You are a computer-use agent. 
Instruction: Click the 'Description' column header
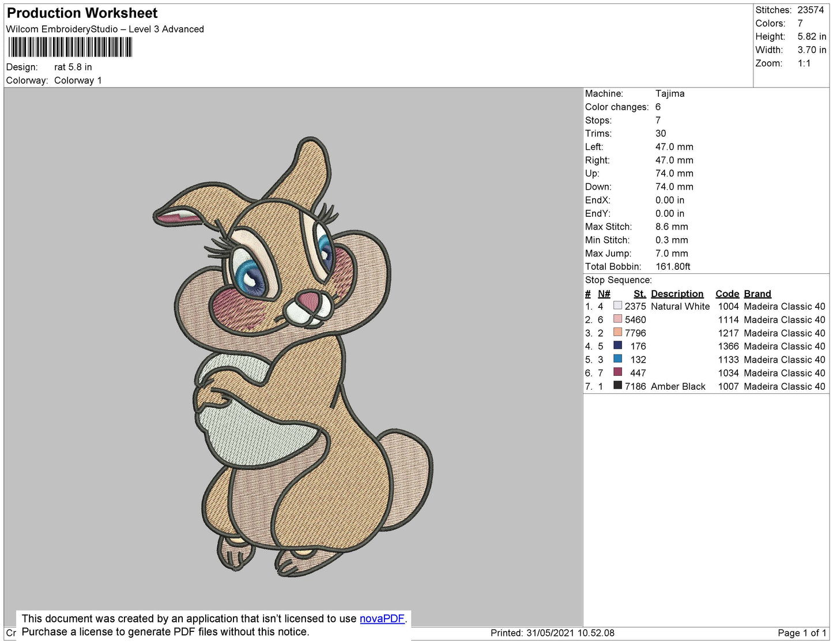point(677,294)
